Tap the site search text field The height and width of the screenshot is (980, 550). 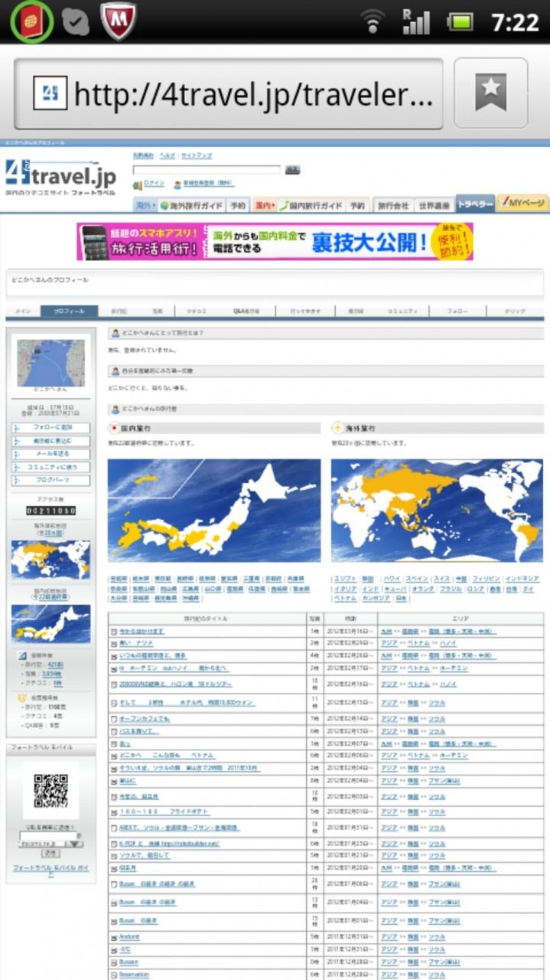point(207,170)
